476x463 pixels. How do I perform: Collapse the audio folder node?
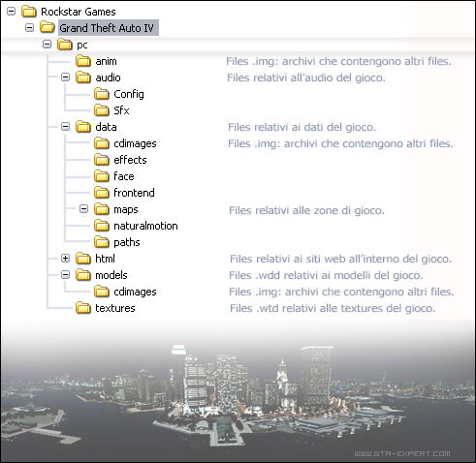click(66, 77)
